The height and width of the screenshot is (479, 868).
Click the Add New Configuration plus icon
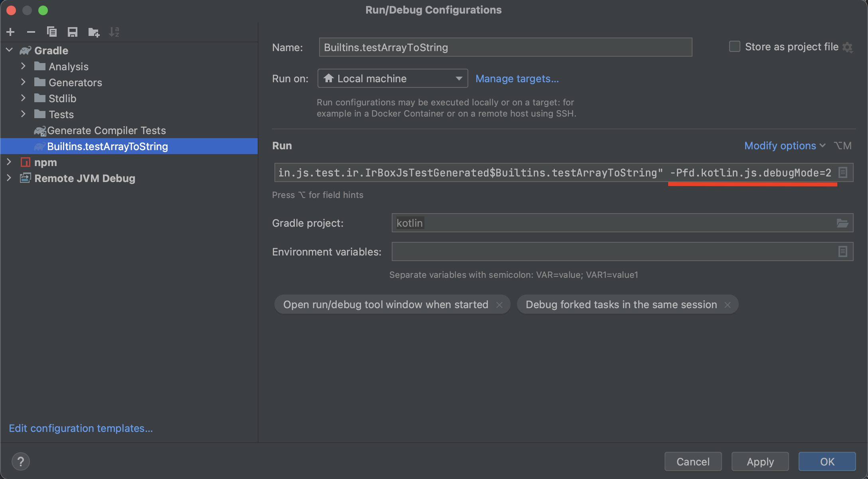(x=11, y=32)
